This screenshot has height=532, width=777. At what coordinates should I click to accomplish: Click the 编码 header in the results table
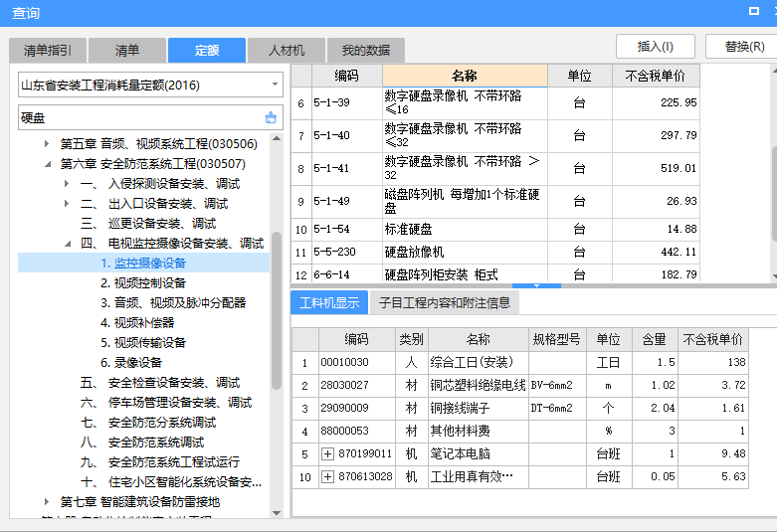(347, 76)
